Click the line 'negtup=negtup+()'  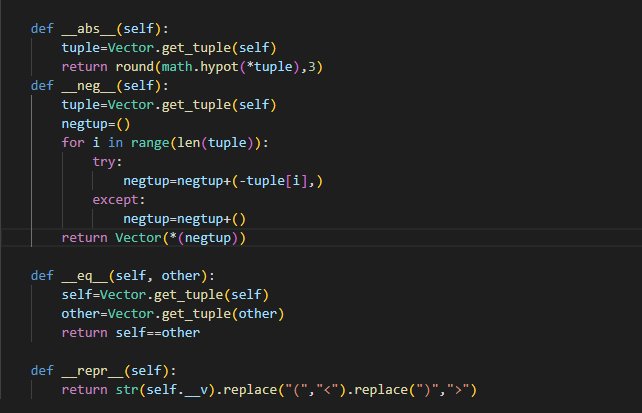click(184, 219)
